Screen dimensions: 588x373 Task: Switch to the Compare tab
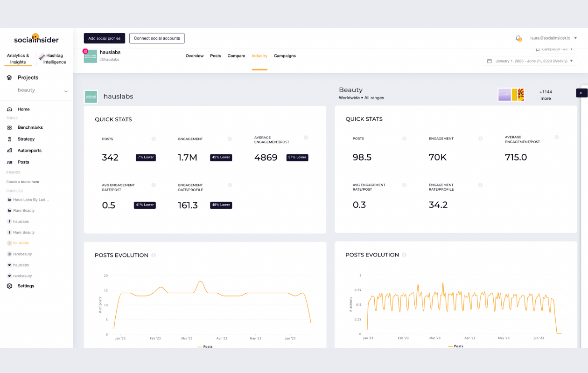pyautogui.click(x=237, y=56)
